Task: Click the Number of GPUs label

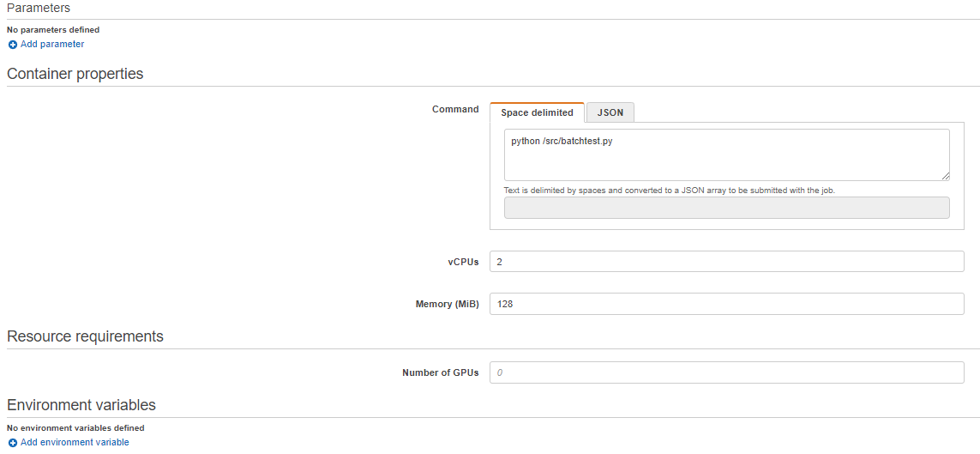Action: [x=440, y=372]
